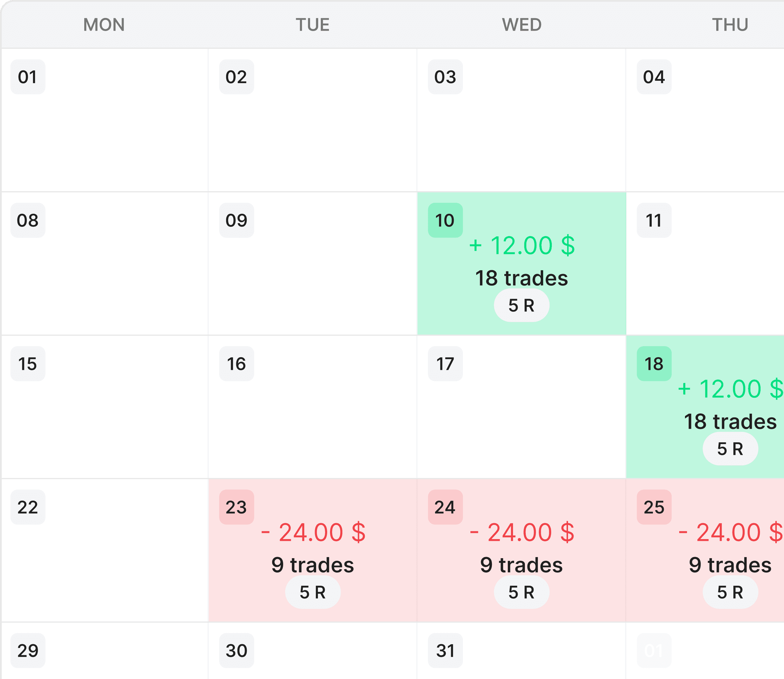Viewport: 784px width, 679px height.
Task: Open the 5 R pill on day 23
Action: pyautogui.click(x=313, y=592)
